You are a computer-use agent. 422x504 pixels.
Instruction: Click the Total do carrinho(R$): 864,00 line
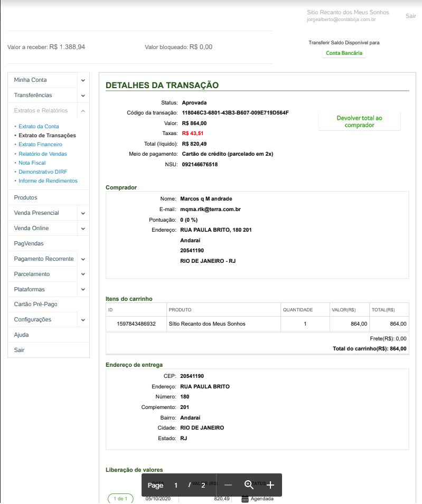pyautogui.click(x=370, y=349)
